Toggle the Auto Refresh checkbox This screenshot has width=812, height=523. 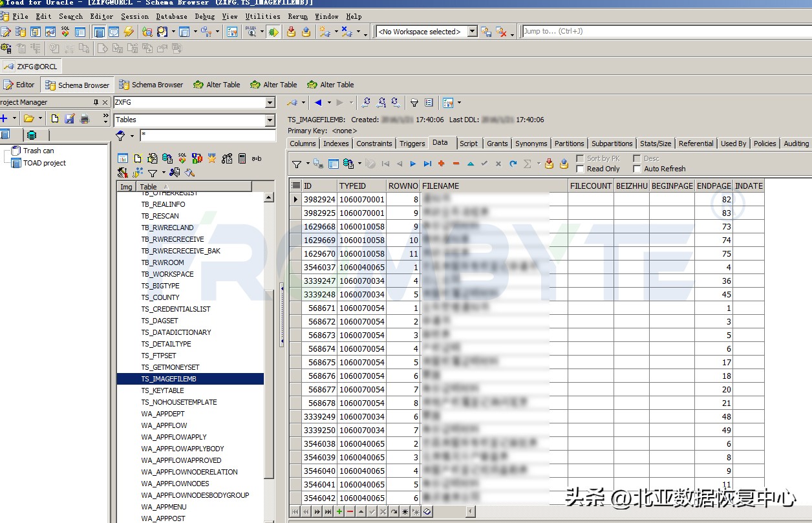pyautogui.click(x=637, y=169)
